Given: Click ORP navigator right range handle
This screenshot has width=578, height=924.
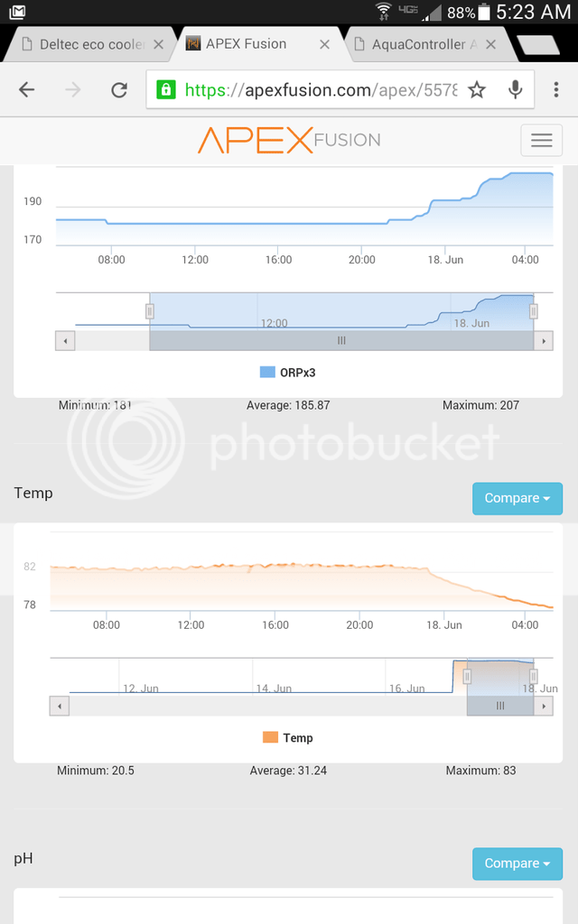Looking at the screenshot, I should point(534,311).
